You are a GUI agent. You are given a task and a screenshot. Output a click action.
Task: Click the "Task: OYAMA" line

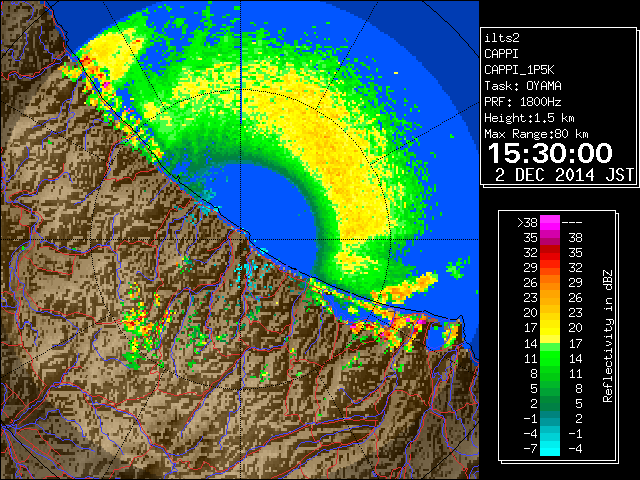click(522, 86)
